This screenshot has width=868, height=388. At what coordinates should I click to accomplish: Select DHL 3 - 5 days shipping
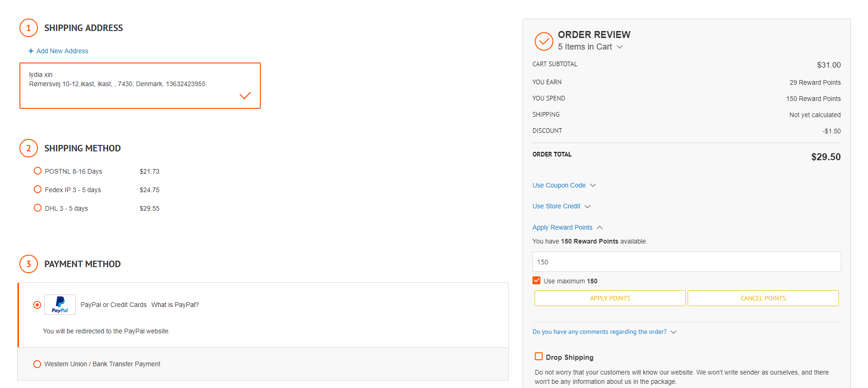pos(37,208)
